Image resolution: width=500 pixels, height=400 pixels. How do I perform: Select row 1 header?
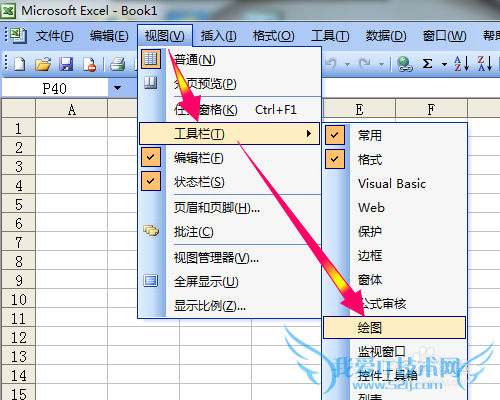tap(18, 128)
